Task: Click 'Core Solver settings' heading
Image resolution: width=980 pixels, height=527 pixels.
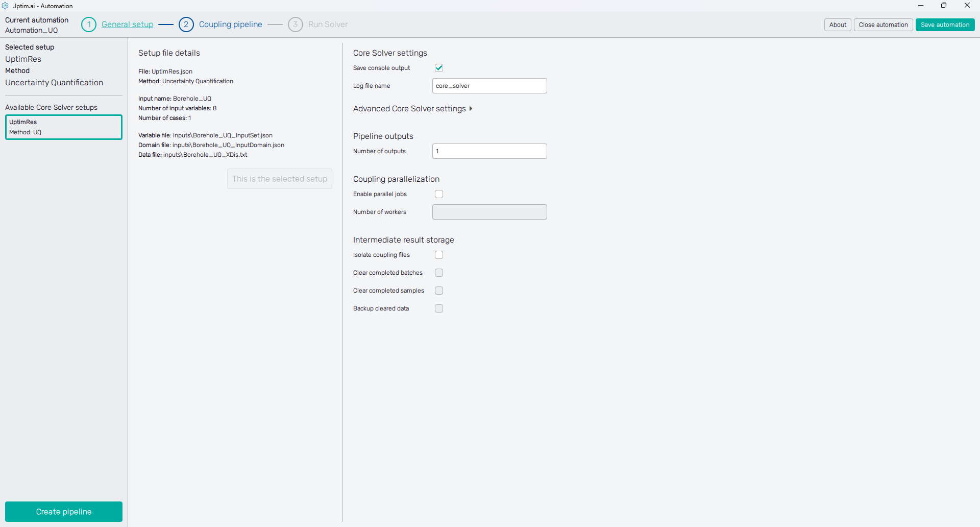Action: 390,53
